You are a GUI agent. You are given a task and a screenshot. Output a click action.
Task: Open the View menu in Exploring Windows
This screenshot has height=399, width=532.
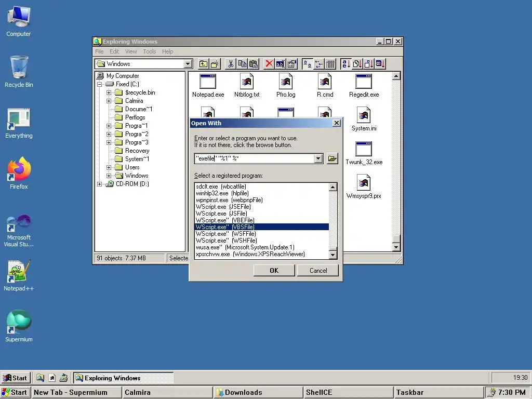tap(131, 51)
